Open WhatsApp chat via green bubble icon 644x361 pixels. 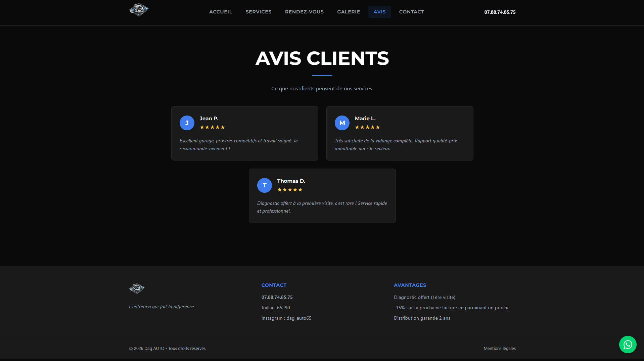tap(627, 344)
